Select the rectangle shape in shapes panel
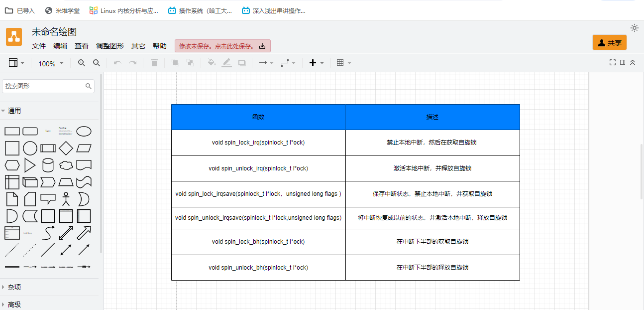This screenshot has width=644, height=310. pyautogui.click(x=12, y=131)
